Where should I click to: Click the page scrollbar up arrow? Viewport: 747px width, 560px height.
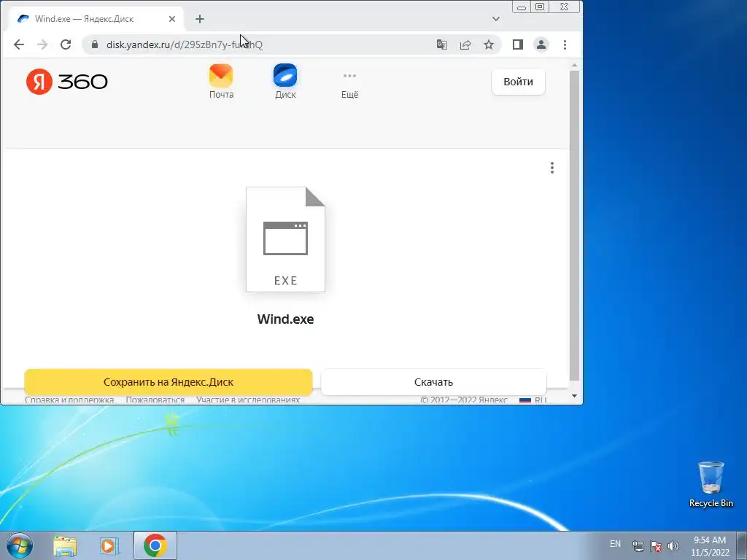coord(574,65)
